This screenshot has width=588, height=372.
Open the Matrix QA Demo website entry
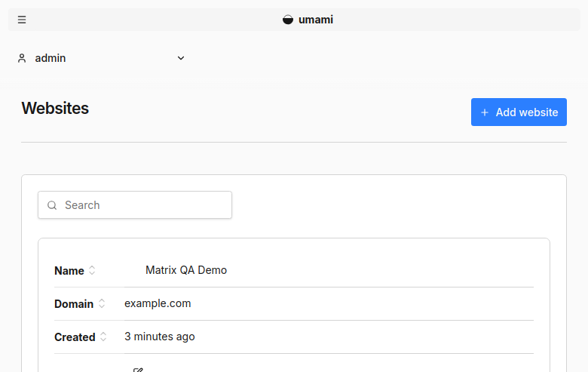tap(186, 270)
